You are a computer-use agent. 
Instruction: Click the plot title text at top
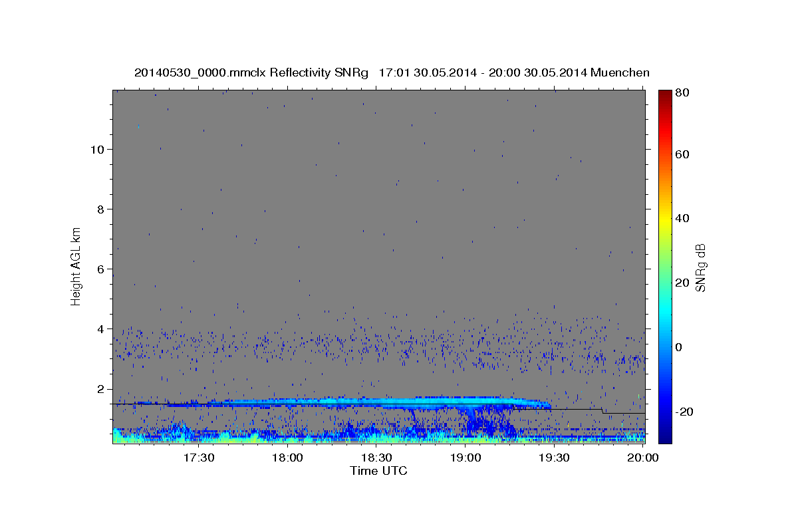(x=392, y=72)
